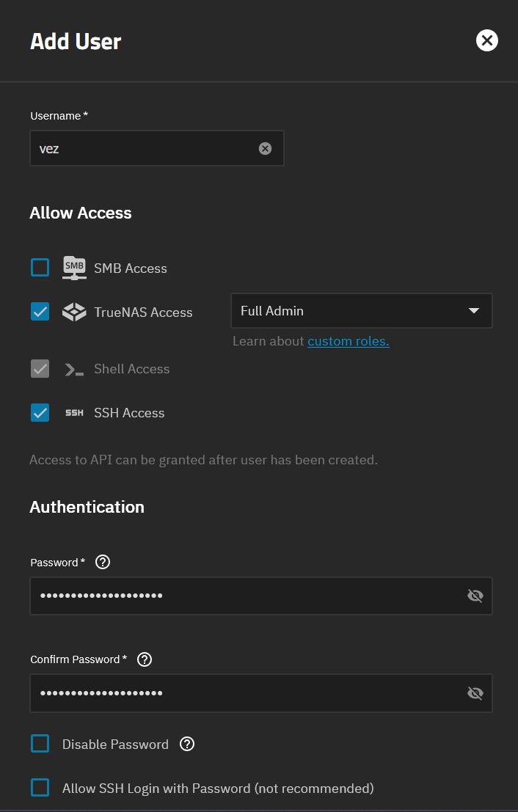Open the Confirm Password help tooltip icon
This screenshot has width=518, height=812.
[x=145, y=659]
